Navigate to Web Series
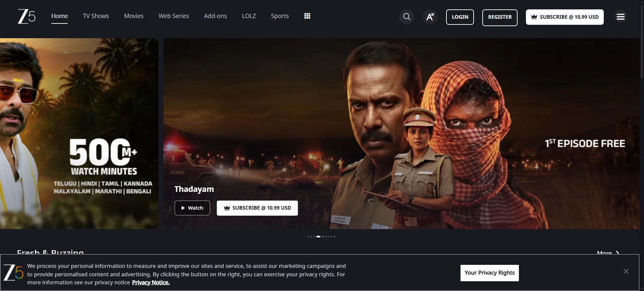Image resolution: width=644 pixels, height=291 pixels. [173, 16]
